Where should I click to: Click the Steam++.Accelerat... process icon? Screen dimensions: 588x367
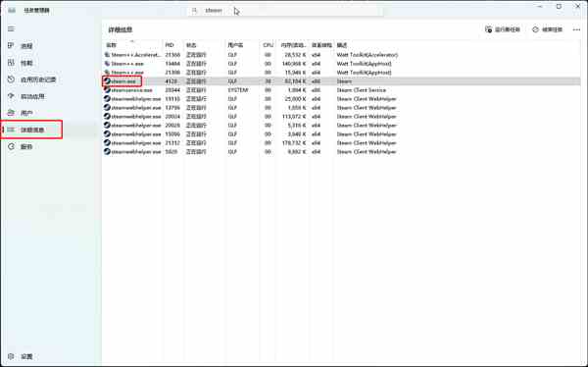click(x=107, y=55)
